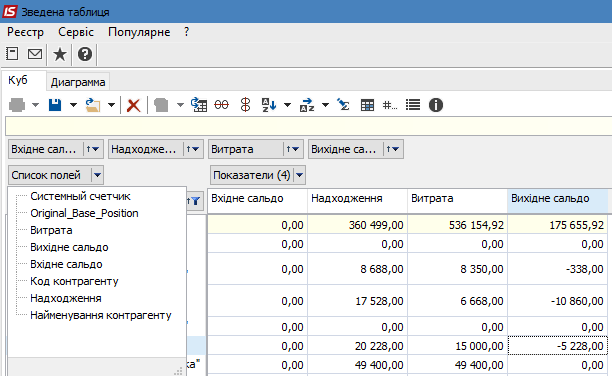
Task: Open the A-Z sort right dropdown arrow
Action: pyautogui.click(x=325, y=105)
